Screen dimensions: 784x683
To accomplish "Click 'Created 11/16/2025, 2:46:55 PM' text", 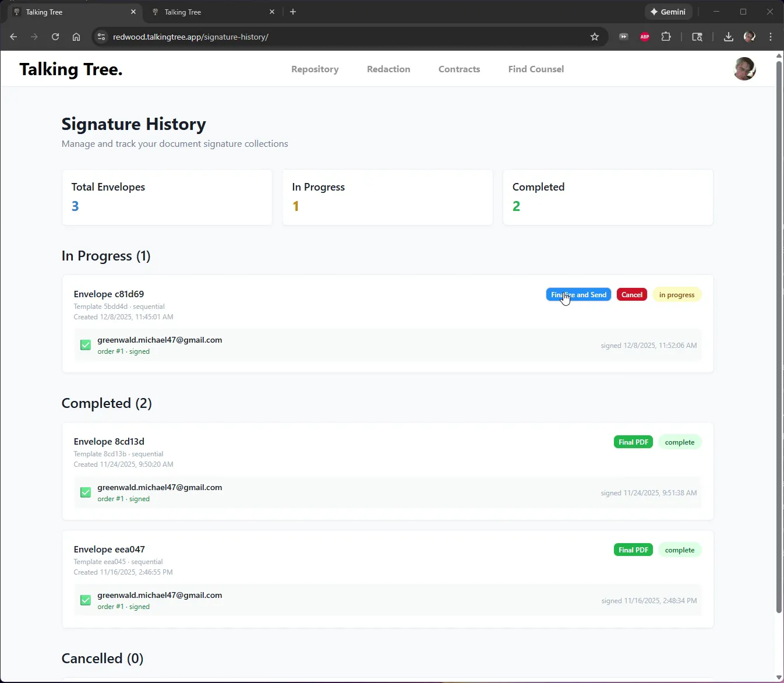I will 123,572.
